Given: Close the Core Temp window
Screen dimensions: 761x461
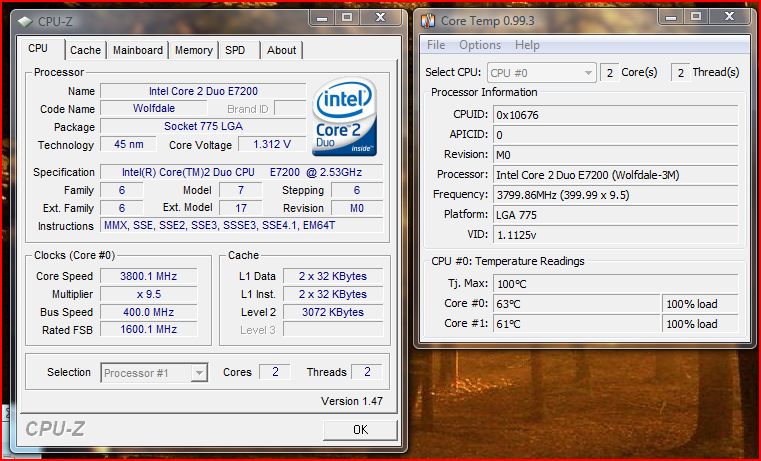Looking at the screenshot, I should pos(729,17).
